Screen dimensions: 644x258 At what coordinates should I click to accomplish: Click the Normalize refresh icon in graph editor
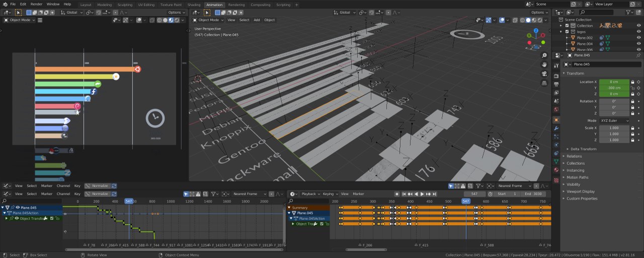click(114, 193)
